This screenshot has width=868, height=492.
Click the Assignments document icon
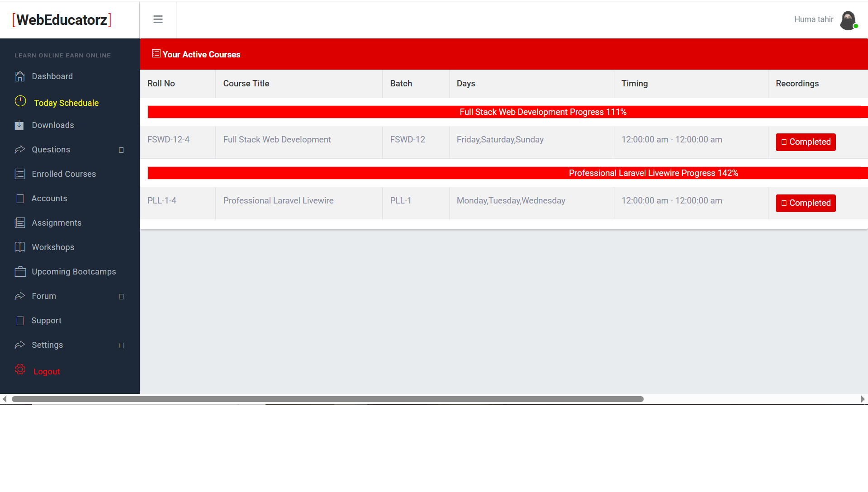pos(20,223)
